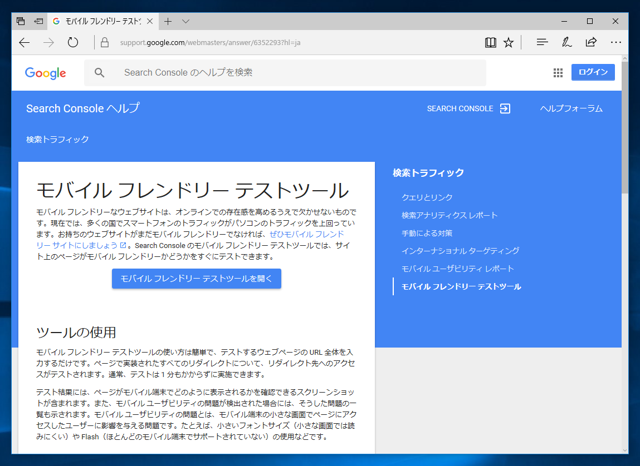Screen dimensions: 640x466
Task: Click the SEARCH CONSOLE link
Action: click(x=460, y=109)
